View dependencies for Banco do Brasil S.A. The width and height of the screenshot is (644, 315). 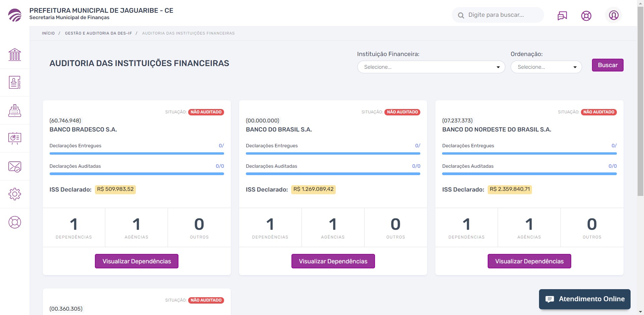pos(333,261)
